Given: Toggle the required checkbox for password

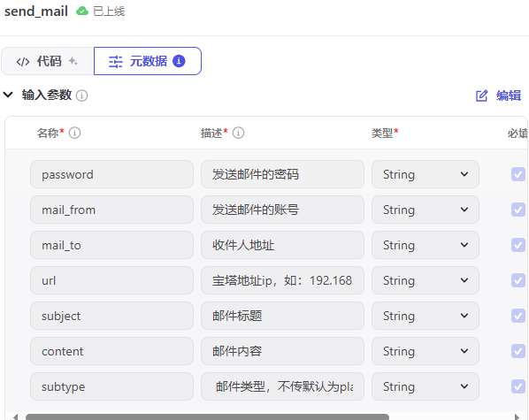Looking at the screenshot, I should (x=517, y=174).
